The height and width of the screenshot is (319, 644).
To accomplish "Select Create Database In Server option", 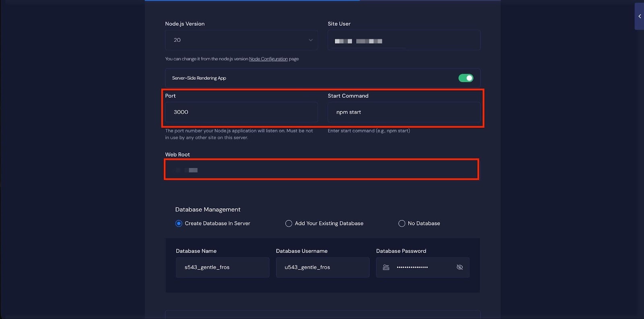I will pos(179,224).
